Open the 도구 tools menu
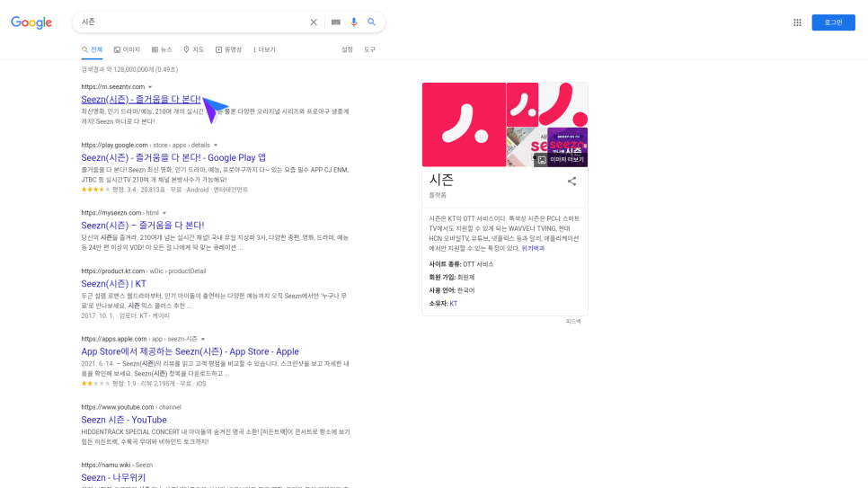Image resolution: width=868 pixels, height=488 pixels. coord(370,49)
